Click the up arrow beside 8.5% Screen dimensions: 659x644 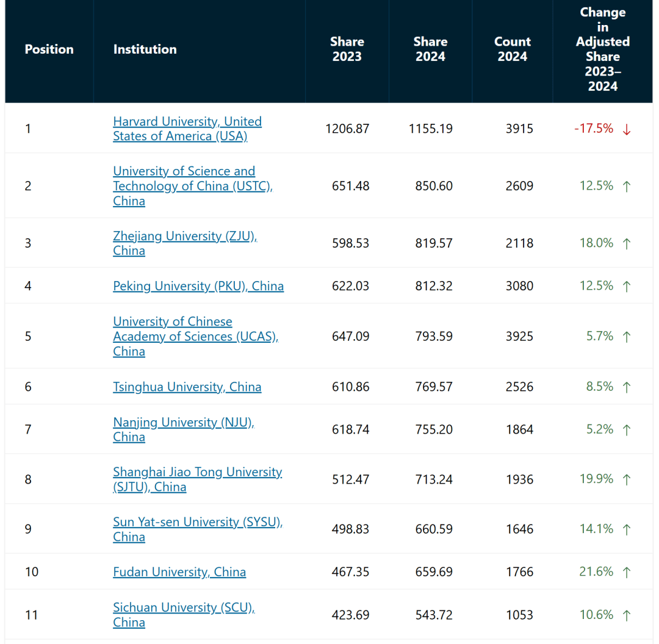click(627, 387)
